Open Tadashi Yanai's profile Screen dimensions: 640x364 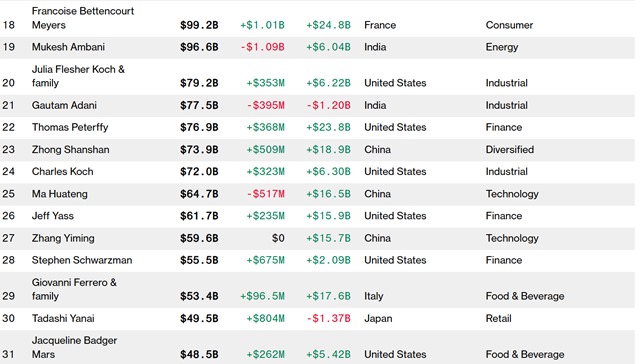click(63, 318)
